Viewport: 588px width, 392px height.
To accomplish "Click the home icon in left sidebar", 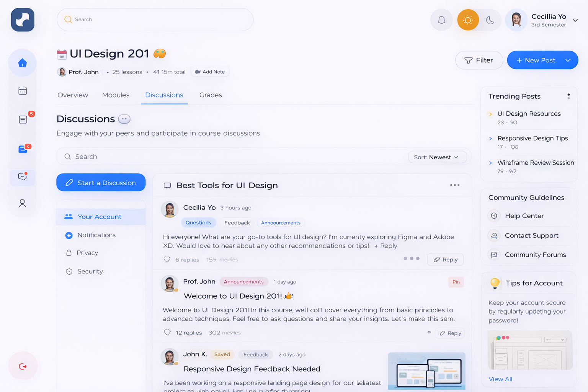I will click(23, 63).
